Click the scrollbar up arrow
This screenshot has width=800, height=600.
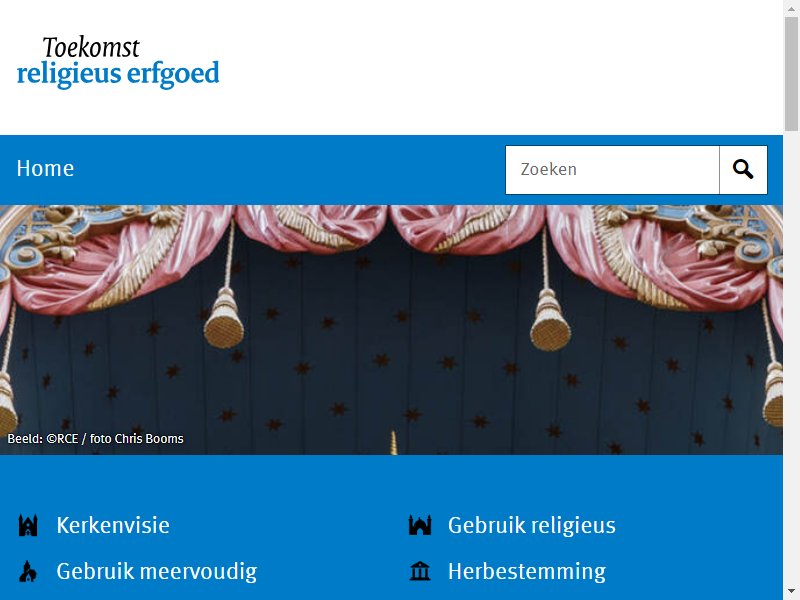coord(791,8)
